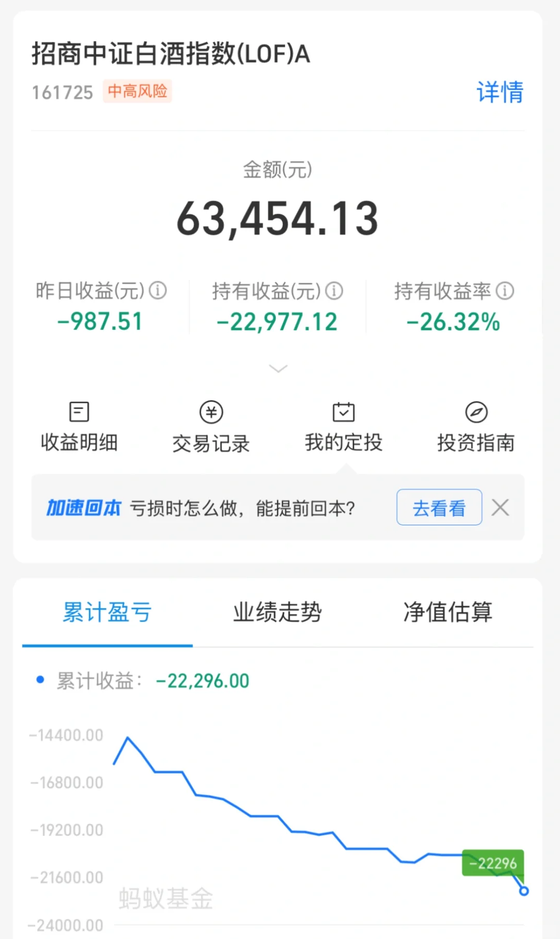Tap the chart endpoint marker circle
The width and height of the screenshot is (560, 939).
click(x=524, y=891)
